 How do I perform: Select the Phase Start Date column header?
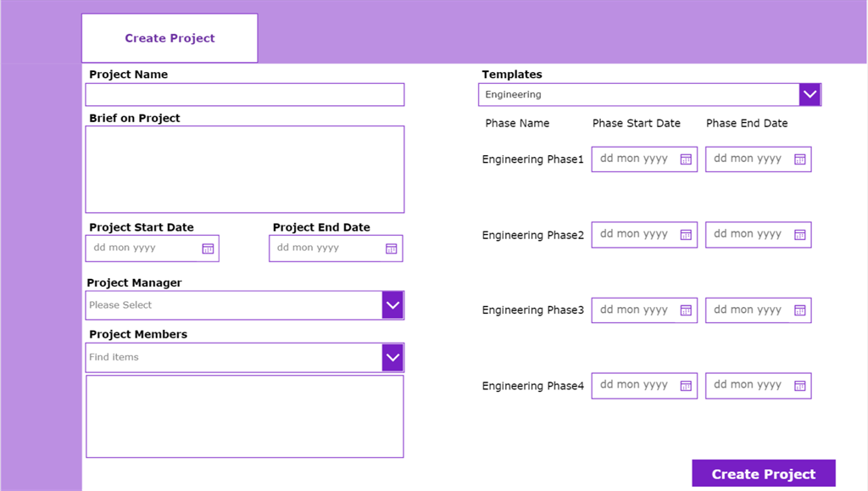(636, 124)
